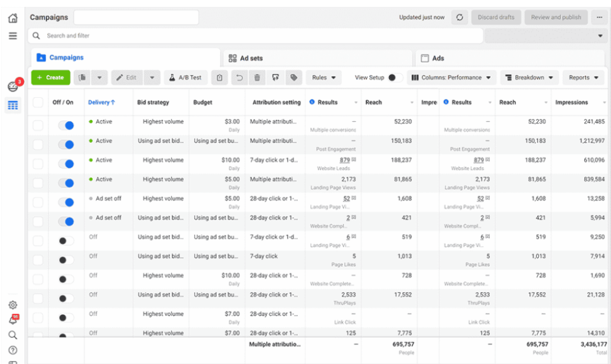Turn on the ThruPlays campaign toggle
Screen dimensions: 611x364
pos(66,298)
